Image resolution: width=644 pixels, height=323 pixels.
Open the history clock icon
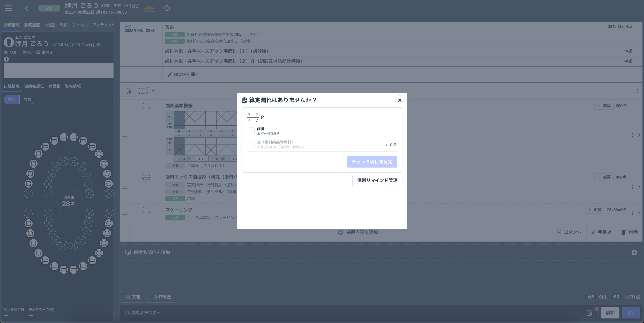point(167,8)
